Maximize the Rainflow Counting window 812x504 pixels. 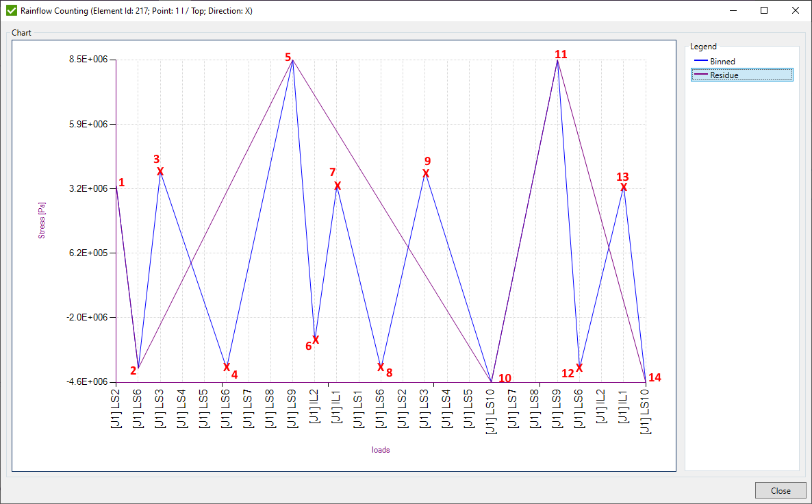click(764, 10)
